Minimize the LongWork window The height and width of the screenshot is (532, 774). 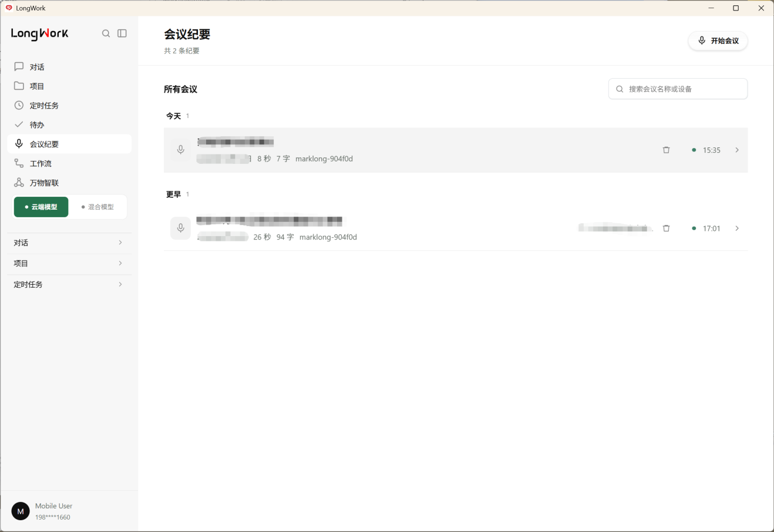click(x=711, y=8)
